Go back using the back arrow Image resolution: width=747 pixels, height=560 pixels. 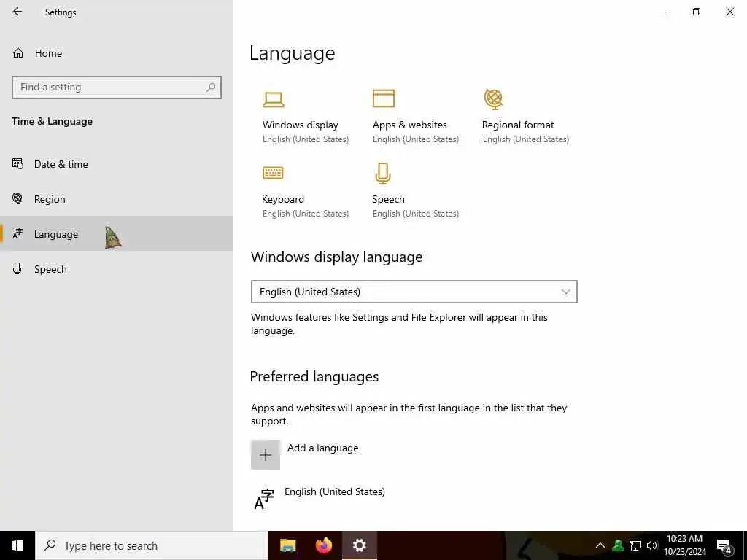pos(18,12)
